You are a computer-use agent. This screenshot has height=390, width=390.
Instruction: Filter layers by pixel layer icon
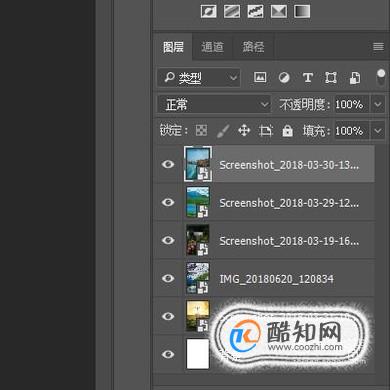click(x=260, y=77)
